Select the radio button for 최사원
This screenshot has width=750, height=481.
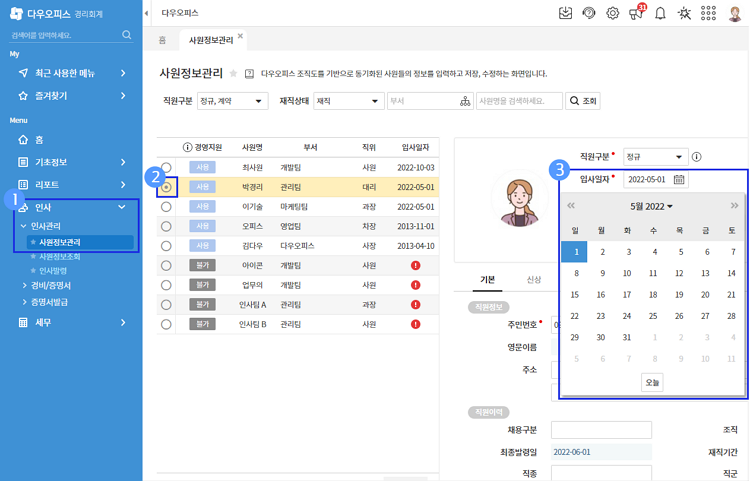click(166, 168)
